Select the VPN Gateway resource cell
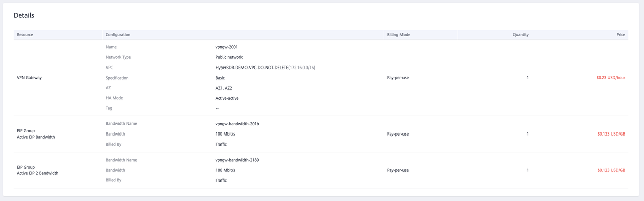The height and width of the screenshot is (201, 644). click(x=29, y=78)
